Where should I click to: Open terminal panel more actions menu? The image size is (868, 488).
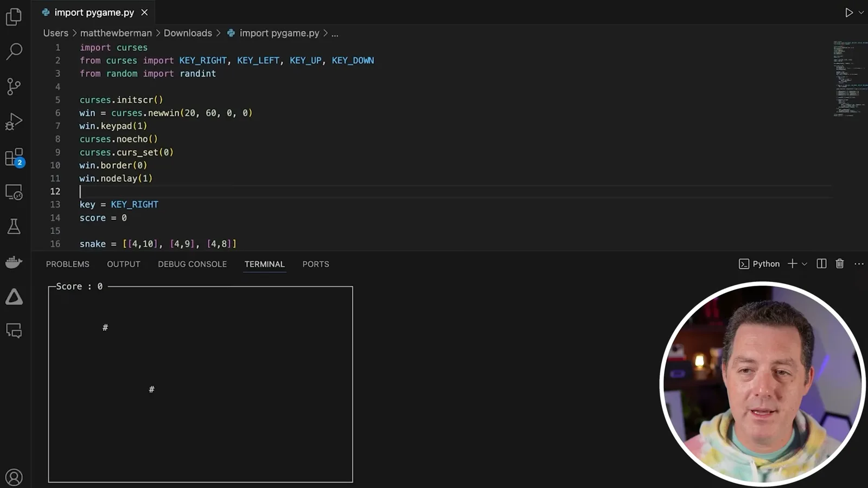point(859,264)
